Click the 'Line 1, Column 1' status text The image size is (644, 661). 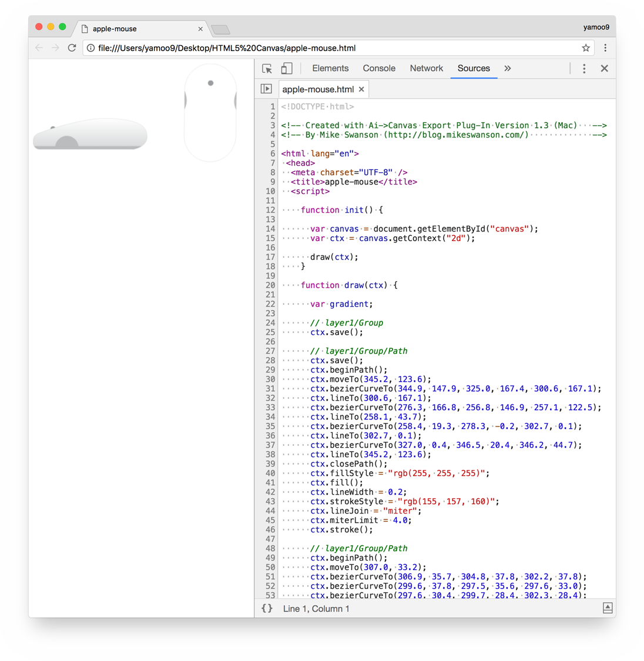pyautogui.click(x=316, y=609)
